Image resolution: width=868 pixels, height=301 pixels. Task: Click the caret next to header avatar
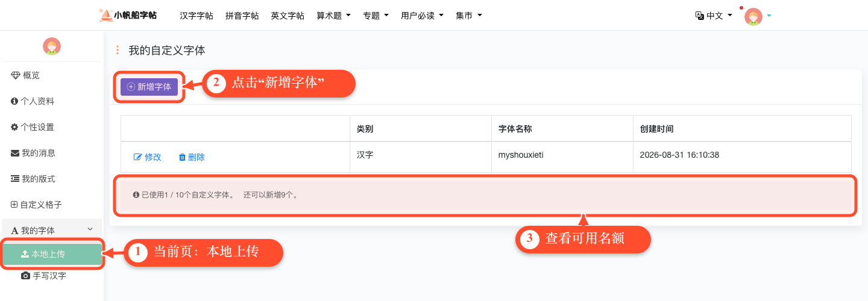click(x=769, y=16)
